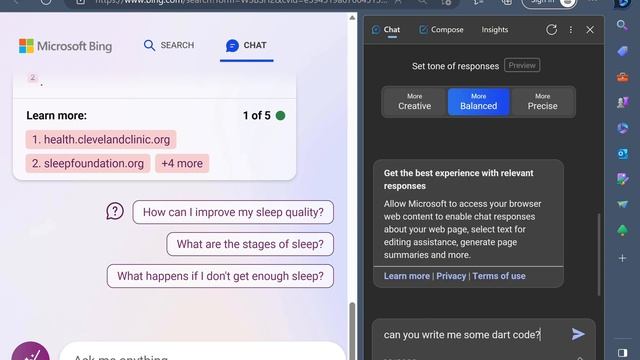Switch to the Insights tab
This screenshot has height=360, width=640.
[x=494, y=29]
